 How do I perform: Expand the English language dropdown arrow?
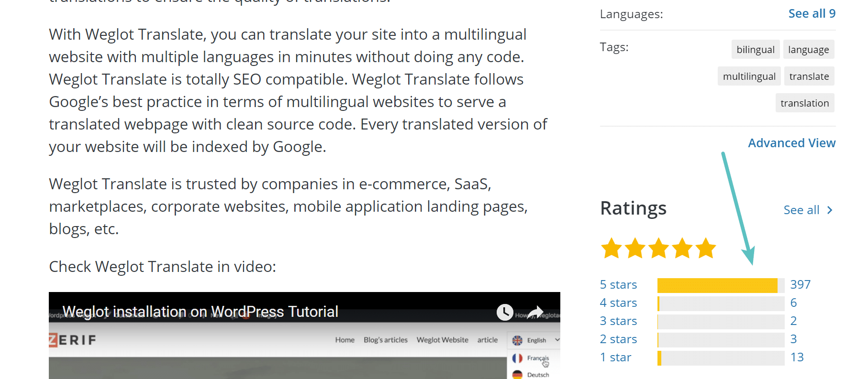click(x=557, y=340)
